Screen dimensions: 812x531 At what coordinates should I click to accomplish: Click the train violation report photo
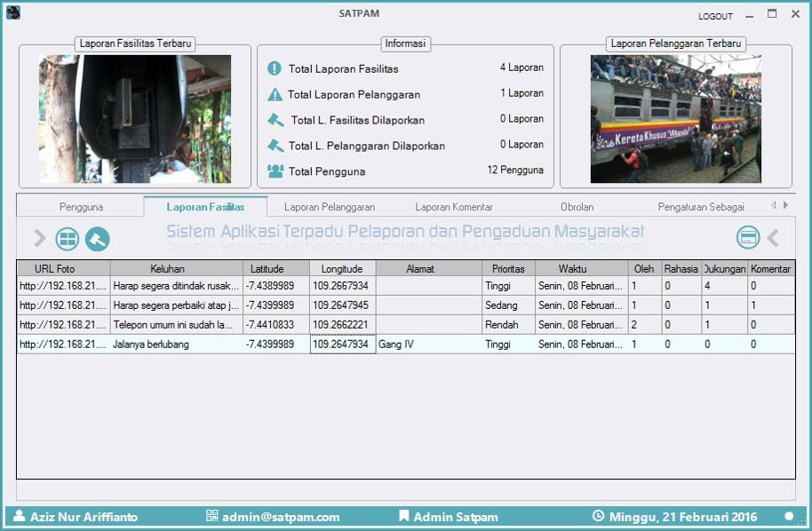pos(675,119)
